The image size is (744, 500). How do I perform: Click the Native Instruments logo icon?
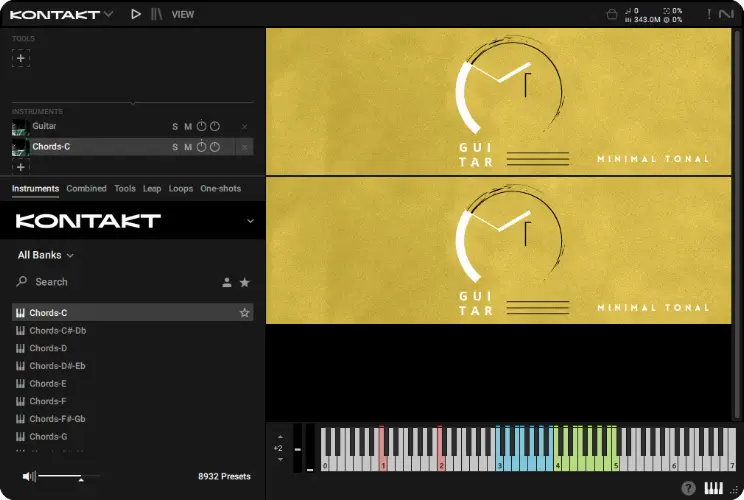(726, 14)
